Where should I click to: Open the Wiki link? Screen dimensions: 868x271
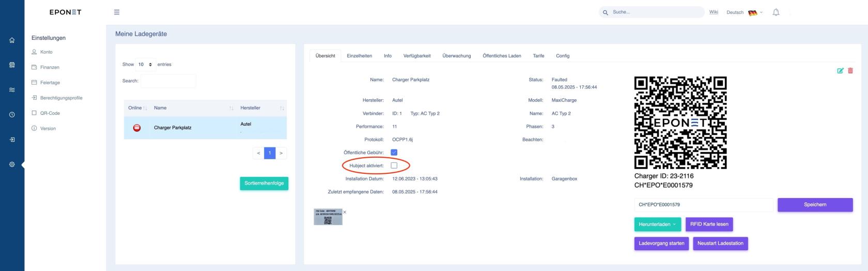point(714,12)
